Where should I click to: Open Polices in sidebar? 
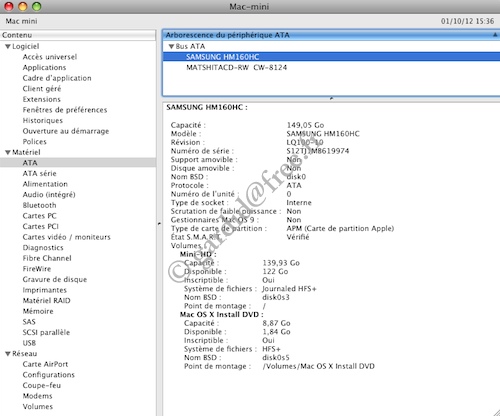point(35,142)
